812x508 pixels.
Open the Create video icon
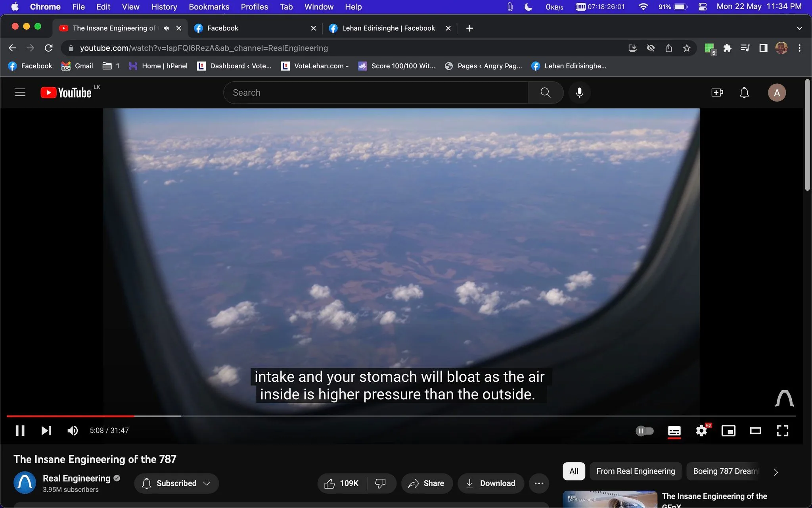coord(716,92)
